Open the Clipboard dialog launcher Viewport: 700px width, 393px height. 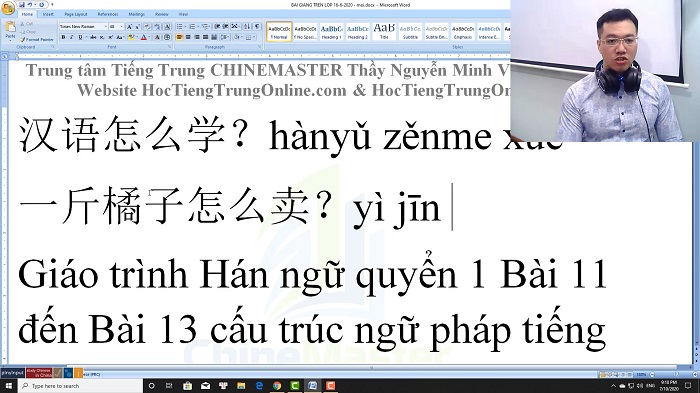(53, 46)
